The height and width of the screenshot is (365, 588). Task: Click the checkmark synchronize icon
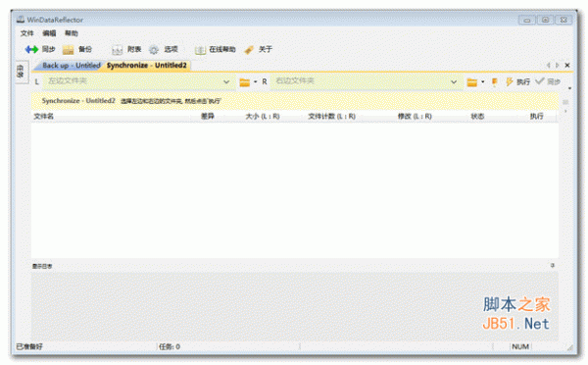539,81
